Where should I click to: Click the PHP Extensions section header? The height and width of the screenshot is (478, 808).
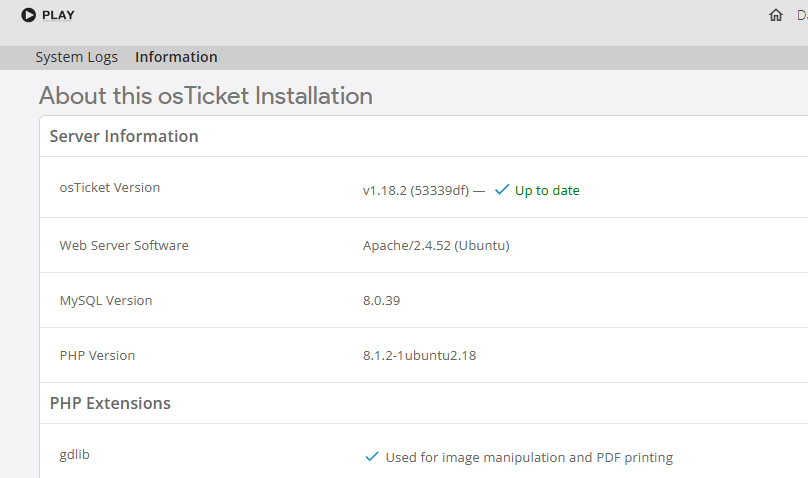click(110, 403)
